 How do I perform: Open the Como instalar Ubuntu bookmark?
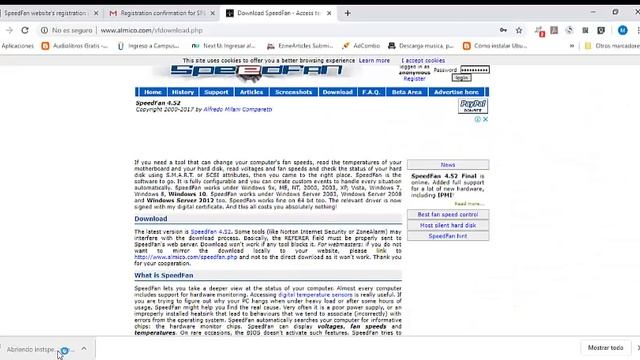[495, 46]
